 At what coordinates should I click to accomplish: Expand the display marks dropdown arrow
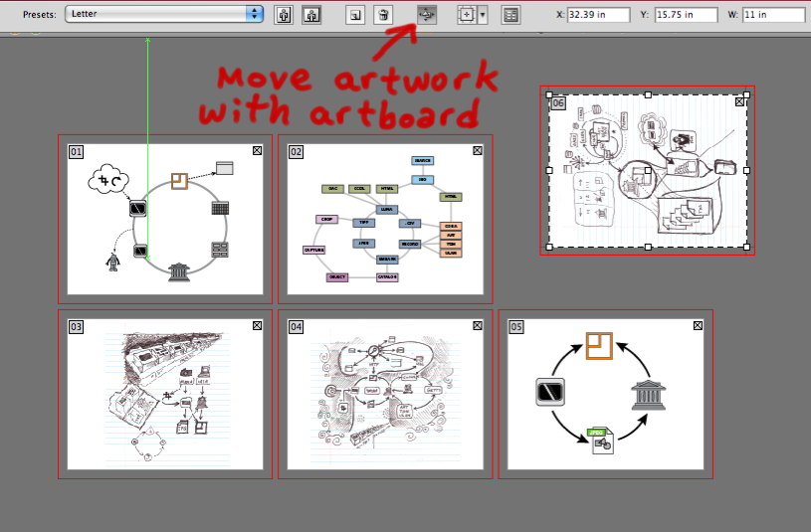click(x=483, y=15)
